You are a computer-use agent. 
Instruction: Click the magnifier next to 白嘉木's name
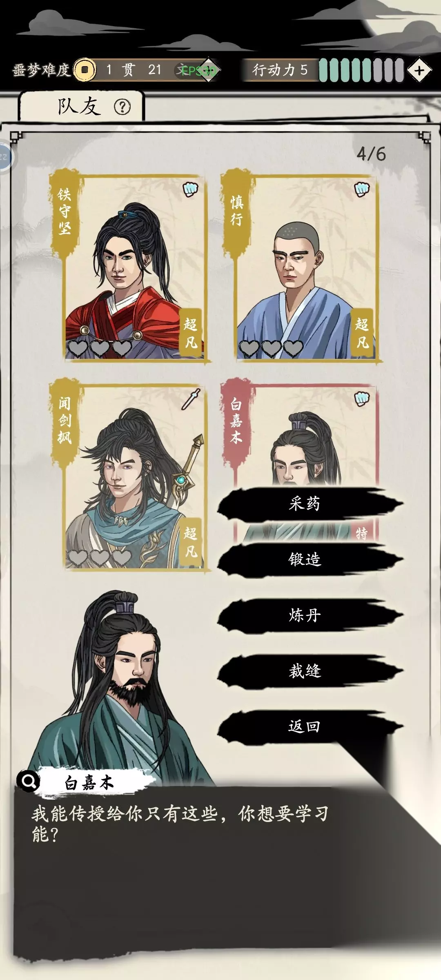tap(29, 782)
